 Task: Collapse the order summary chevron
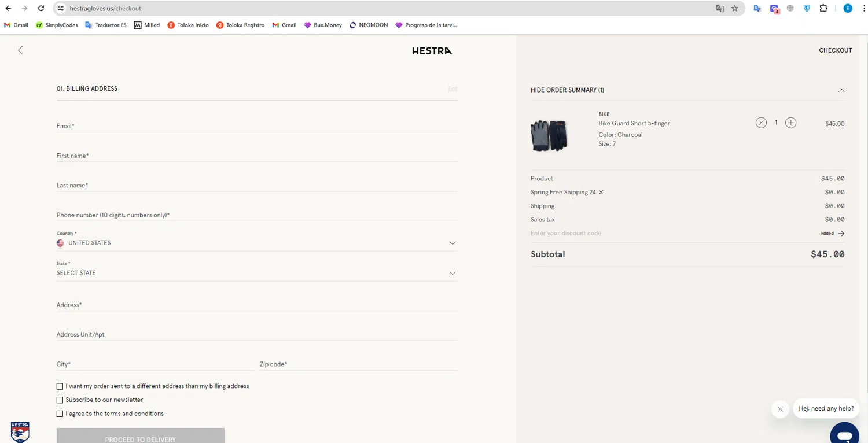pos(841,90)
